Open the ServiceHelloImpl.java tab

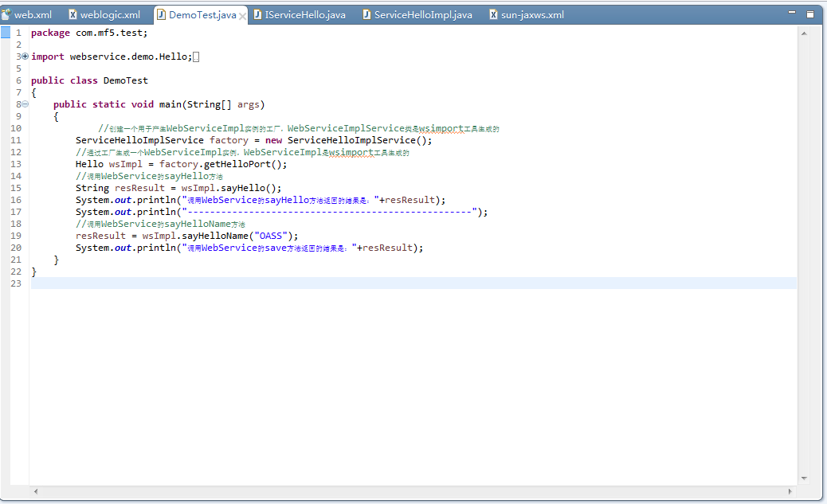[422, 14]
